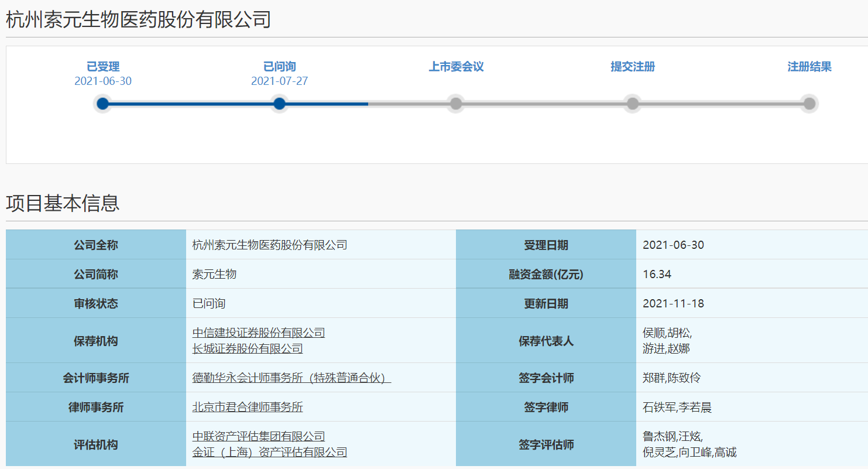
Task: Open 中联资产评估集团有限公司 appraiser link
Action: (259, 437)
